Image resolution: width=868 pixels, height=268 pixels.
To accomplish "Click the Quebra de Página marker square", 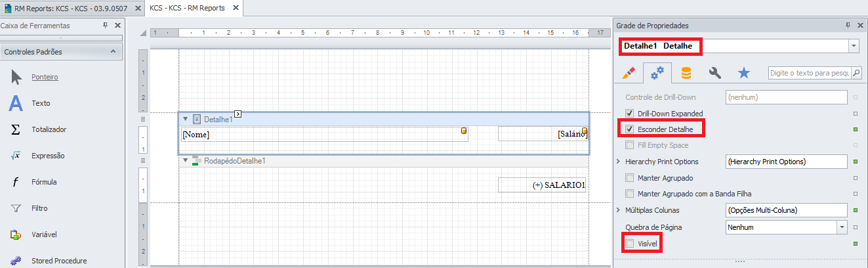I will (x=856, y=227).
